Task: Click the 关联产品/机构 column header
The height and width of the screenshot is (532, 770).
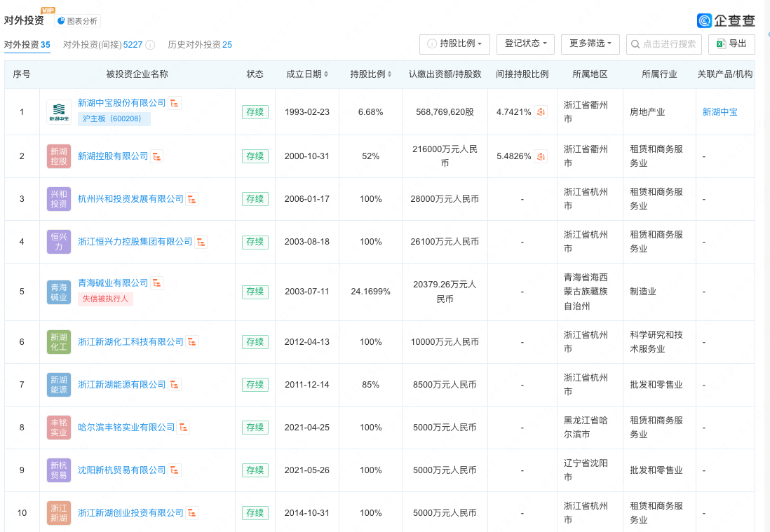Action: 725,74
